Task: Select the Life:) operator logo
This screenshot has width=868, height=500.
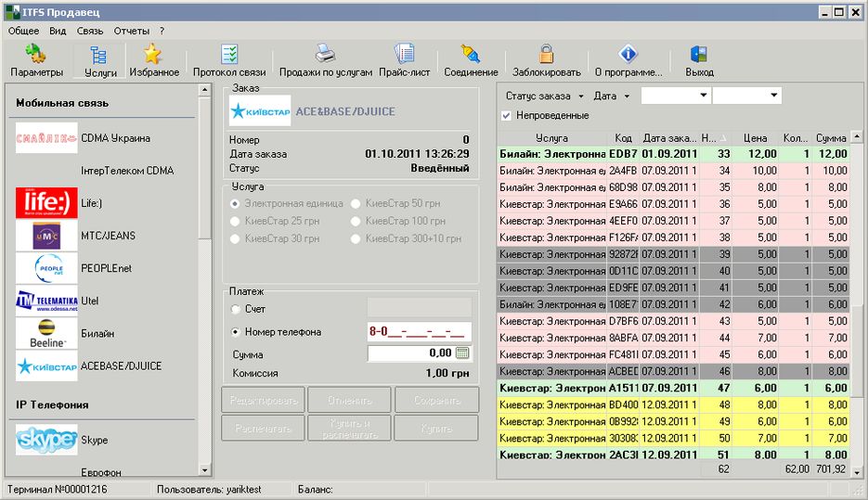Action: [46, 202]
